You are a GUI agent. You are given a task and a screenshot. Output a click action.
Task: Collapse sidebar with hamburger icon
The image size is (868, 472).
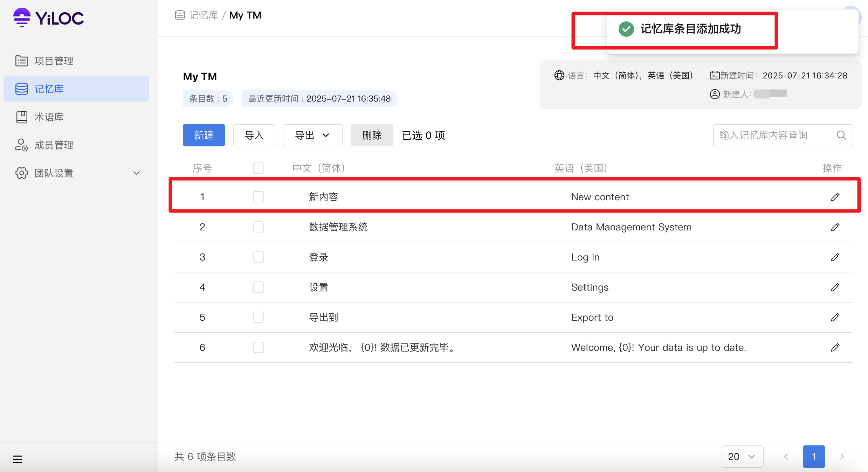[x=18, y=459]
